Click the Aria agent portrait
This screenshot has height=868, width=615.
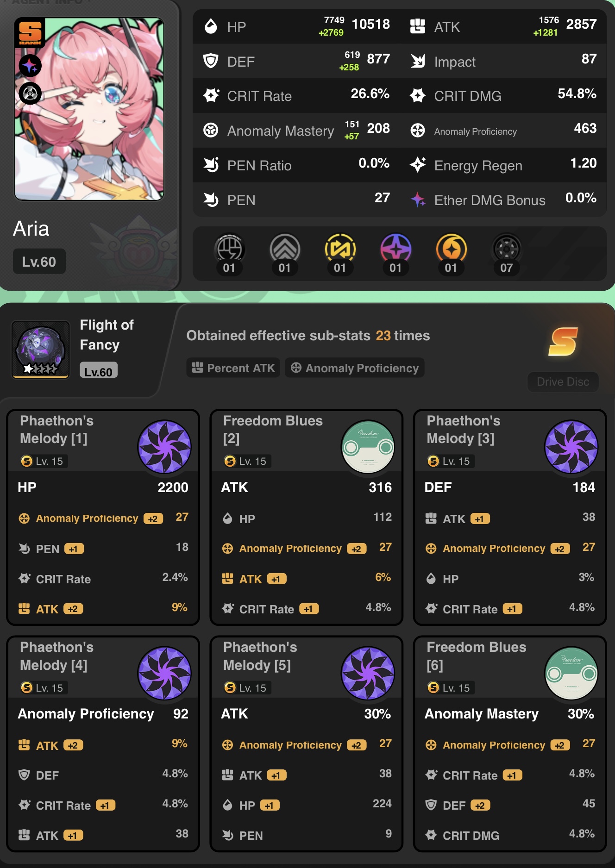(89, 109)
